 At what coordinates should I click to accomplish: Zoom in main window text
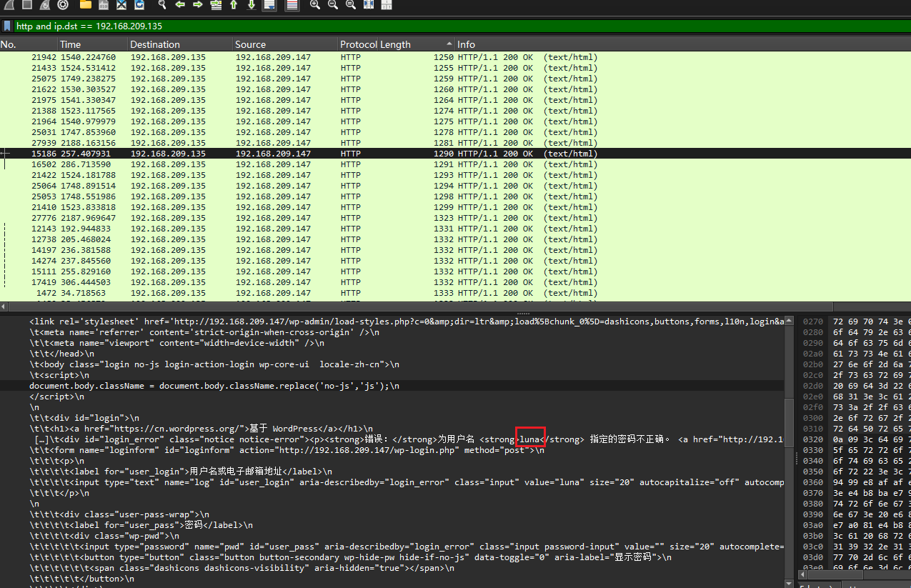click(x=315, y=4)
